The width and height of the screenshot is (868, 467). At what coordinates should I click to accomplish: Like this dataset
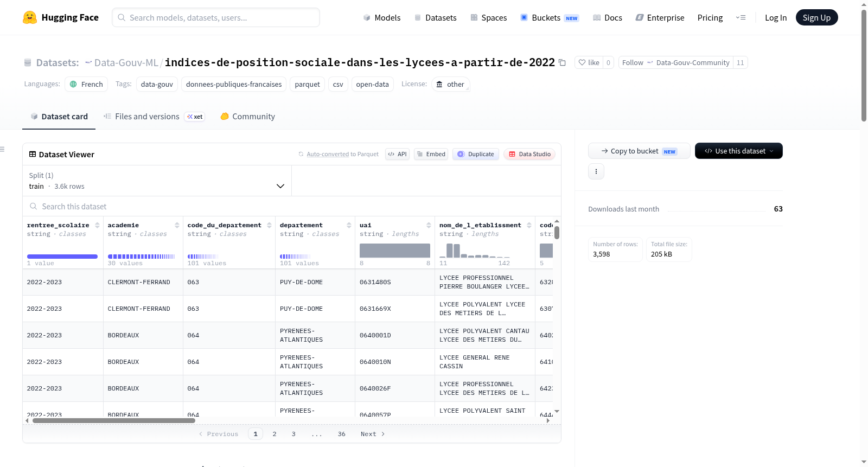coord(589,63)
